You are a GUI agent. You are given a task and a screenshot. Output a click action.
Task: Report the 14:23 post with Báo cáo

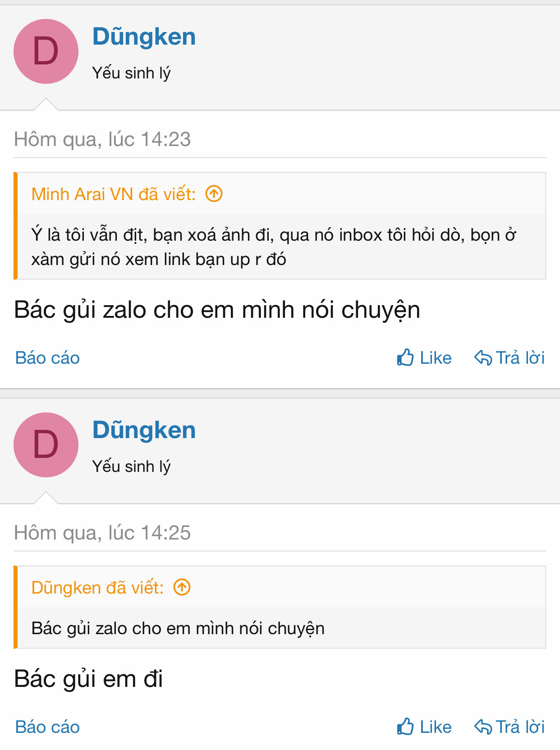[47, 358]
